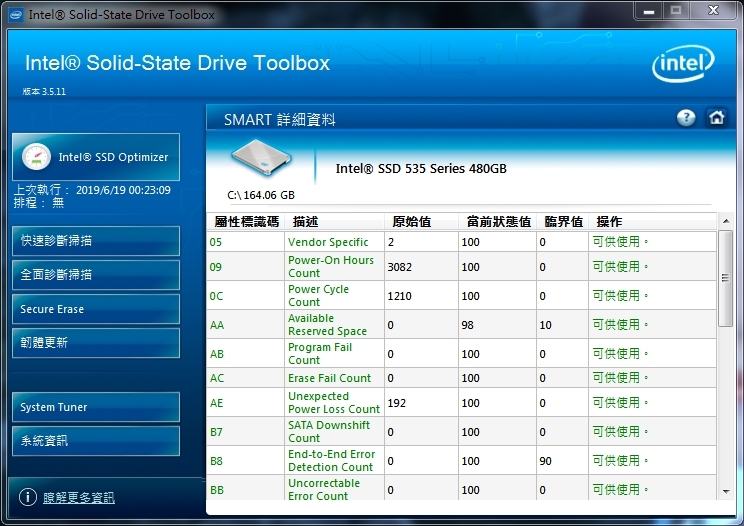Select Power Cycle Count row

coord(461,295)
